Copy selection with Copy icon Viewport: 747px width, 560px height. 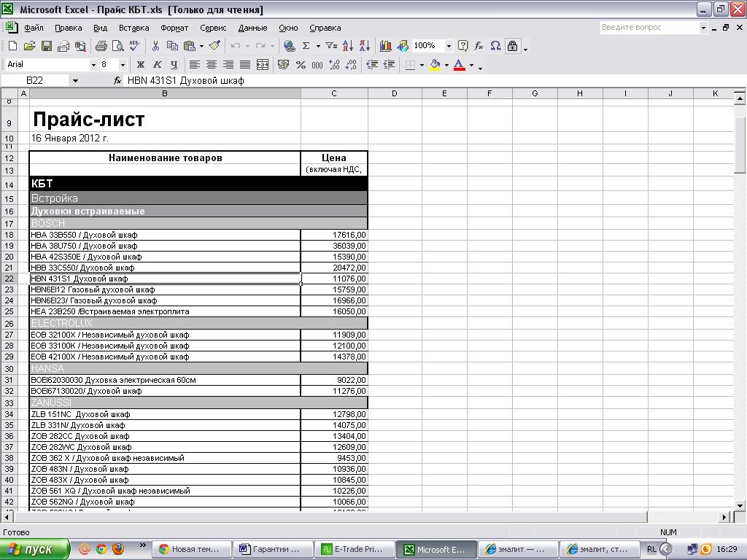[172, 46]
